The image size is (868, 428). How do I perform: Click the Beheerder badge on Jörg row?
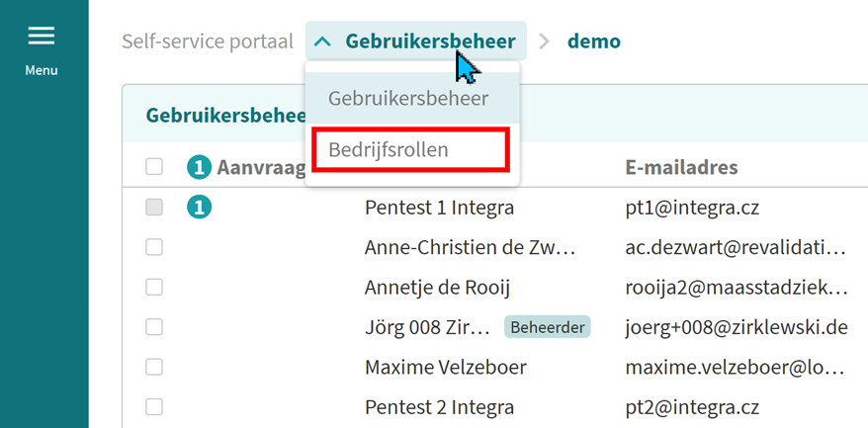click(547, 327)
